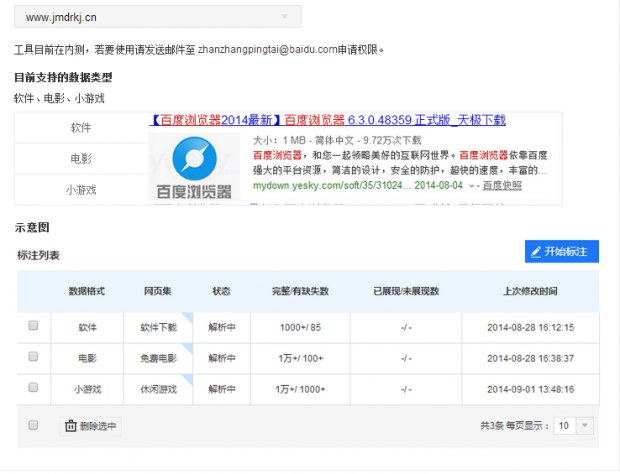Click the trash icon beside 删除选中
620x474 pixels.
[x=70, y=426]
